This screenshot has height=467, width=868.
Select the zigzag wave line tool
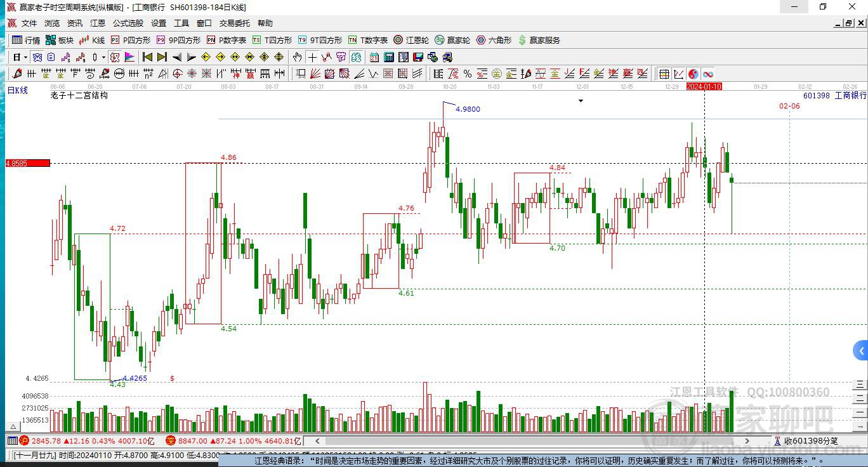point(374,74)
